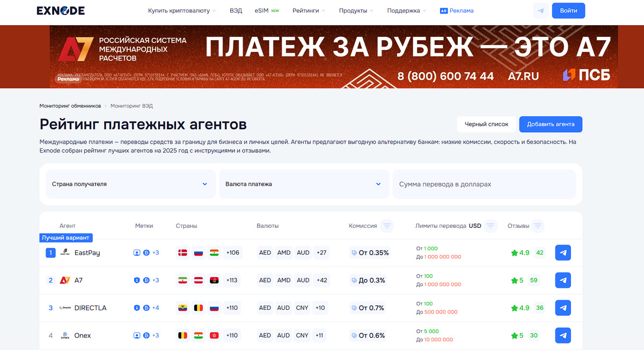Image resolution: width=644 pixels, height=350 pixels.
Task: Click the До 0.3% commission for A7
Action: tap(372, 280)
